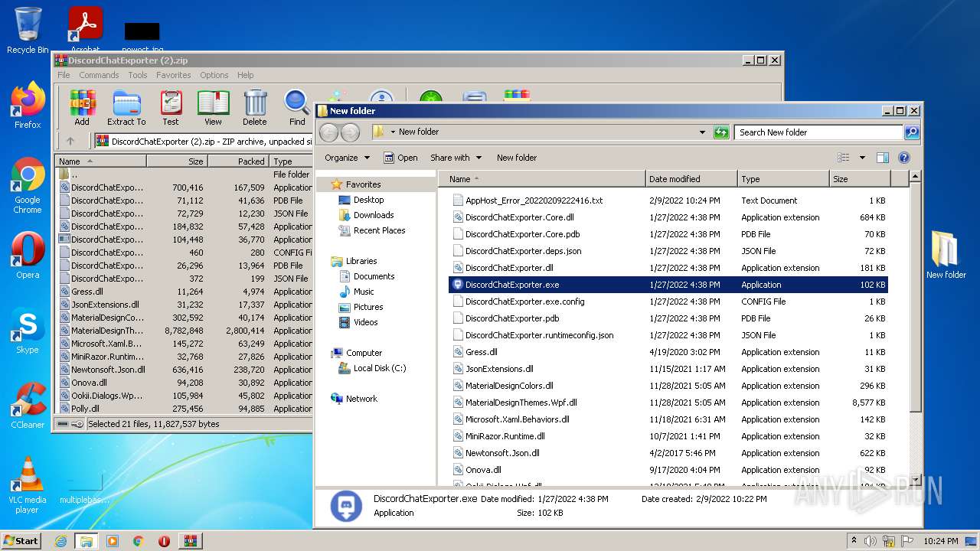
Task: Select Music library in navigation pane
Action: pyautogui.click(x=364, y=292)
